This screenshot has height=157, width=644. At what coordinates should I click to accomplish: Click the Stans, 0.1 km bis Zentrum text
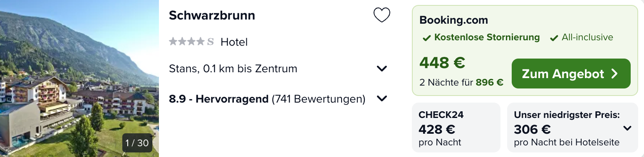point(233,69)
